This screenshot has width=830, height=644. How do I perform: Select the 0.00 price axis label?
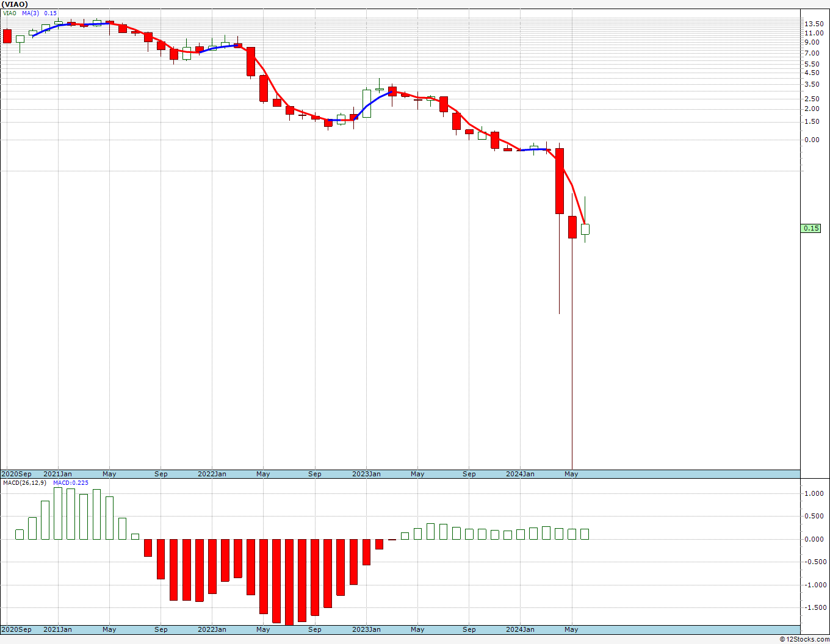click(x=812, y=140)
